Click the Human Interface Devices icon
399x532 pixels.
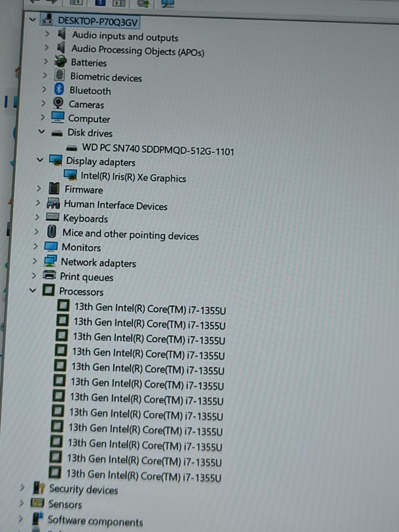53,203
